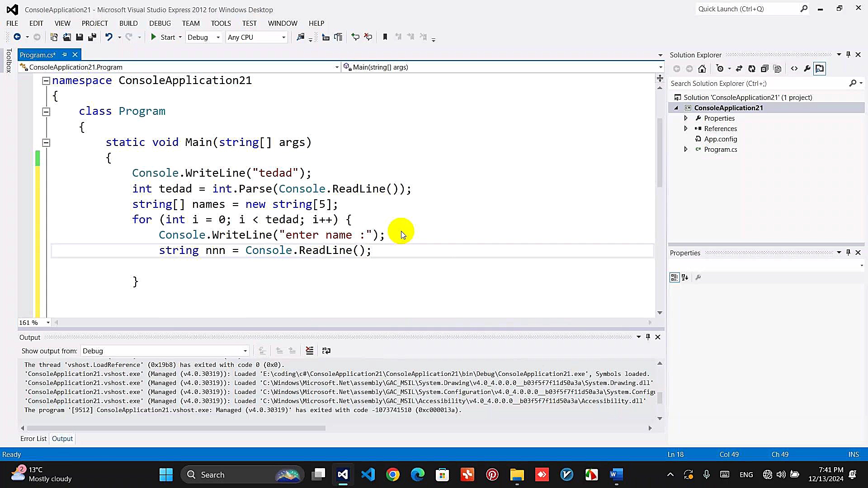The width and height of the screenshot is (868, 488).
Task: Switch to the Error List tab
Action: coord(33,439)
